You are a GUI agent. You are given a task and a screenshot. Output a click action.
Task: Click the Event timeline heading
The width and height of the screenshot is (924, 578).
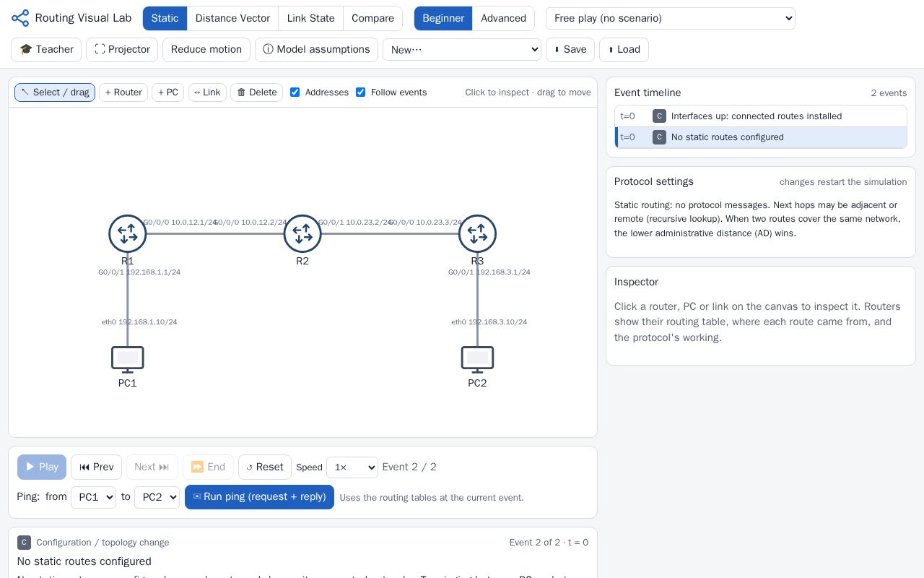(x=648, y=92)
